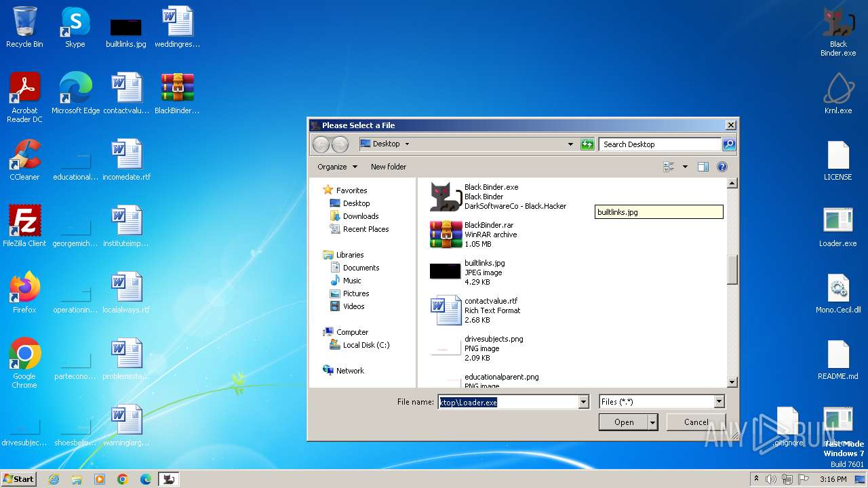This screenshot has width=868, height=488.
Task: Click the Search Desktop box
Action: pyautogui.click(x=660, y=144)
